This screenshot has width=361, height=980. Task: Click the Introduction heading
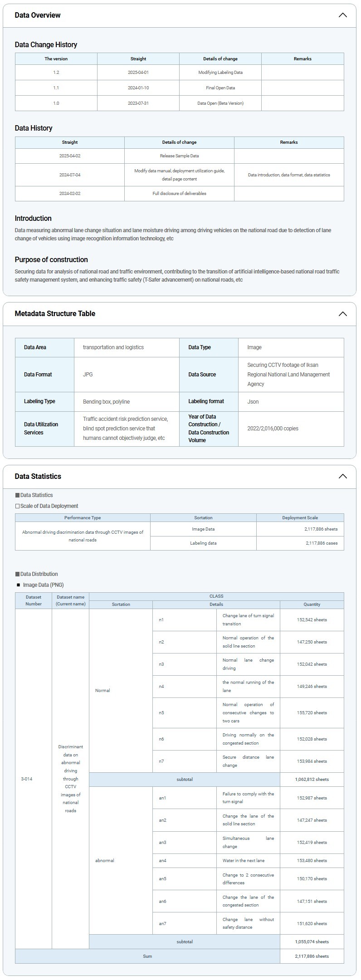point(33,219)
